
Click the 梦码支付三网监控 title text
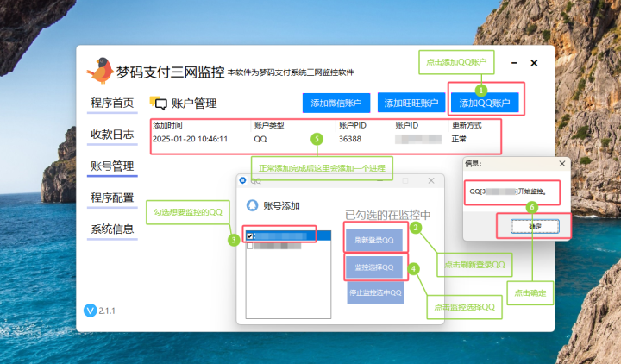point(170,72)
